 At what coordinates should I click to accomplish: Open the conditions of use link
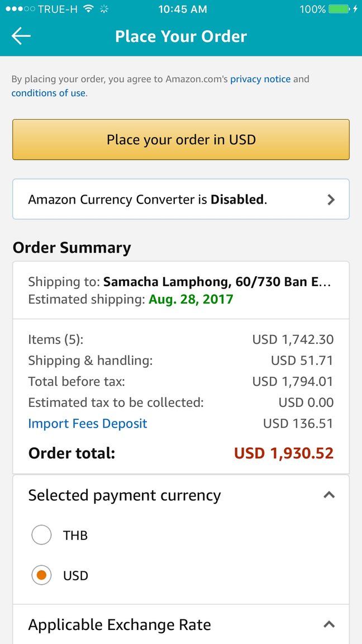[49, 93]
